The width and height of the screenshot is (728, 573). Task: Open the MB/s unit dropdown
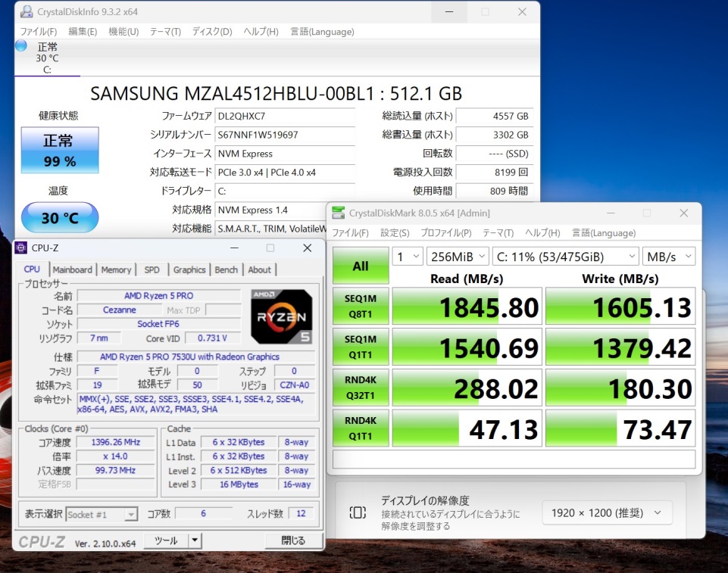(x=669, y=256)
